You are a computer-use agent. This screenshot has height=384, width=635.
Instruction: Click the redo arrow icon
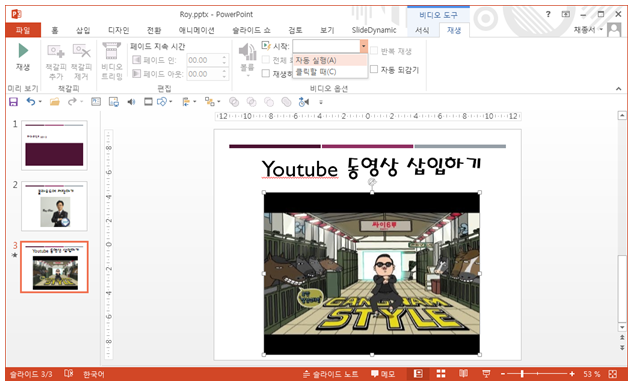coord(72,102)
